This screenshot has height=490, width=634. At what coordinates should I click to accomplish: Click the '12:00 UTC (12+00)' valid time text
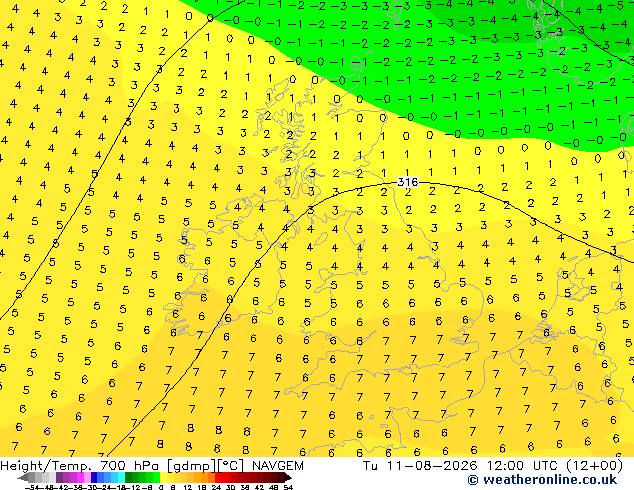pyautogui.click(x=555, y=466)
